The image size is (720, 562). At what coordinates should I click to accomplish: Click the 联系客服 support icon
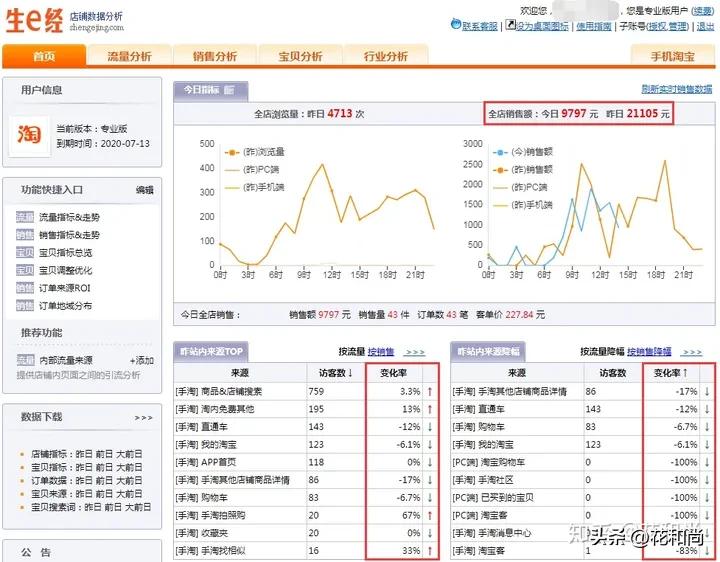point(456,24)
